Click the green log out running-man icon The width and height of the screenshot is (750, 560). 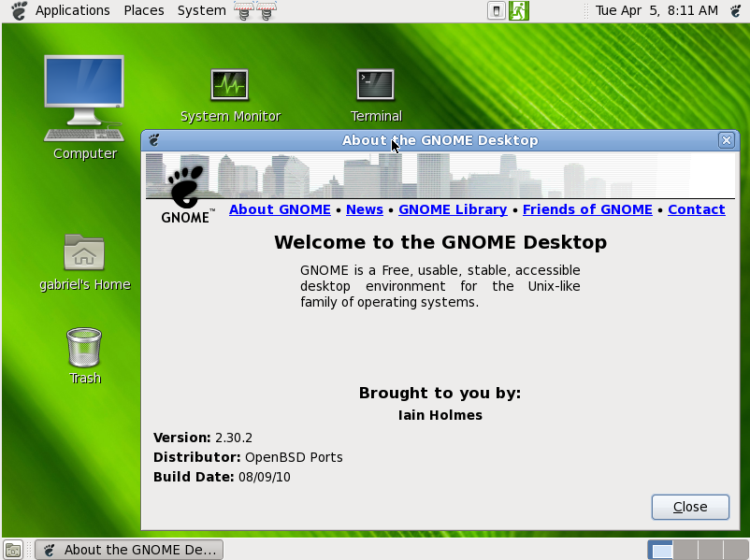click(x=518, y=11)
